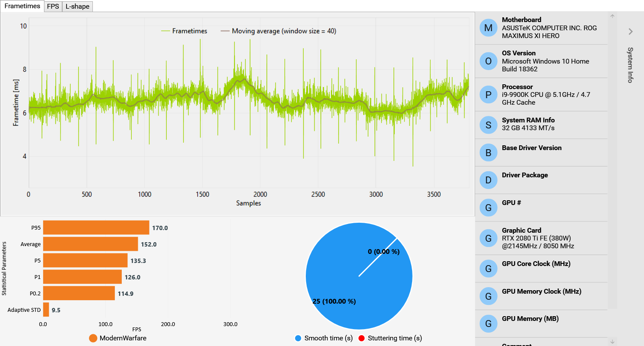The width and height of the screenshot is (644, 346).
Task: Click the 25 (100.00 %) pie label
Action: 334,301
